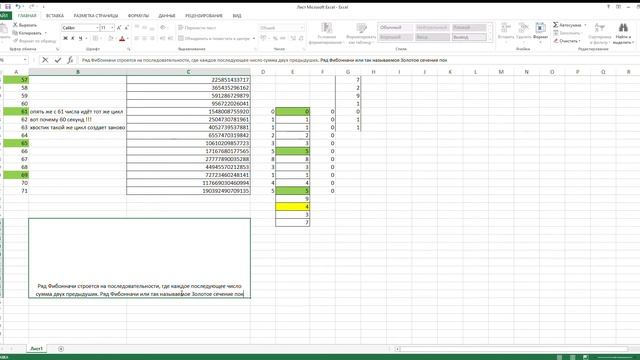Click the insert function fx icon
This screenshot has height=360, width=640.
click(x=70, y=60)
